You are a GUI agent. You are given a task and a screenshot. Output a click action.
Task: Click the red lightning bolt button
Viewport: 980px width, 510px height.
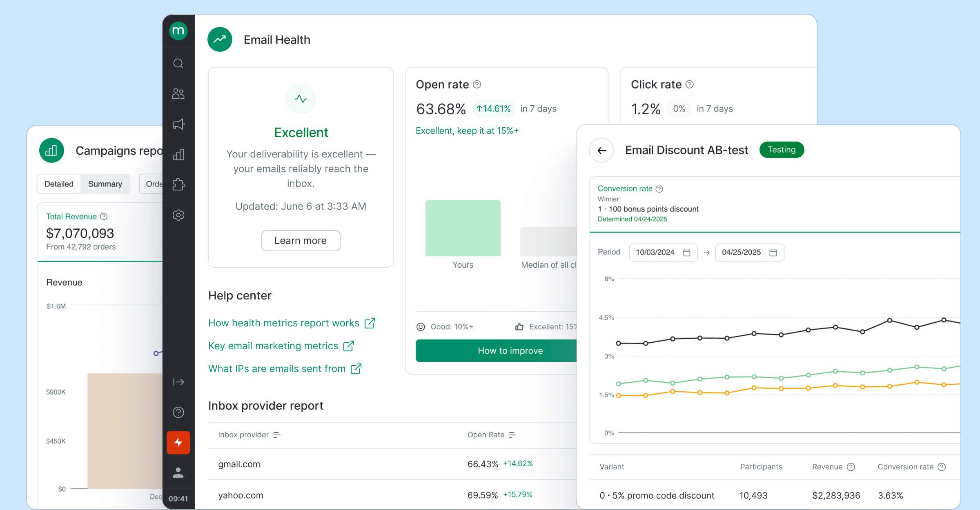[x=178, y=442]
